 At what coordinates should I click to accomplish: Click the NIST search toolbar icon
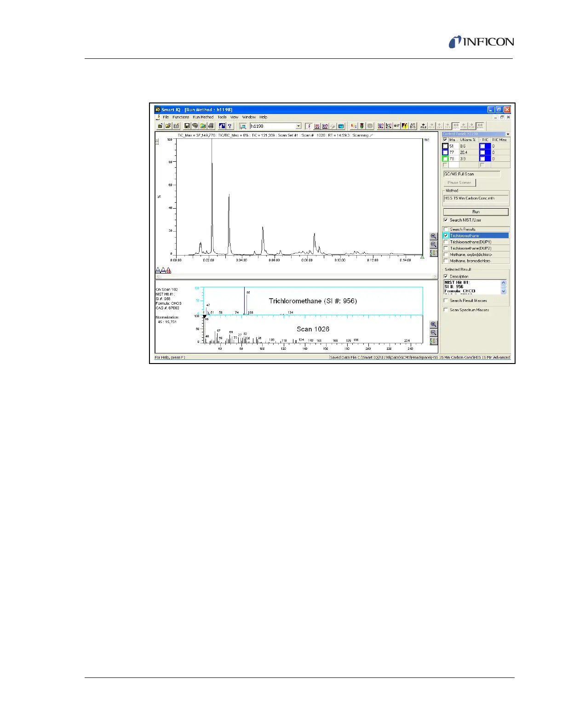(x=396, y=126)
